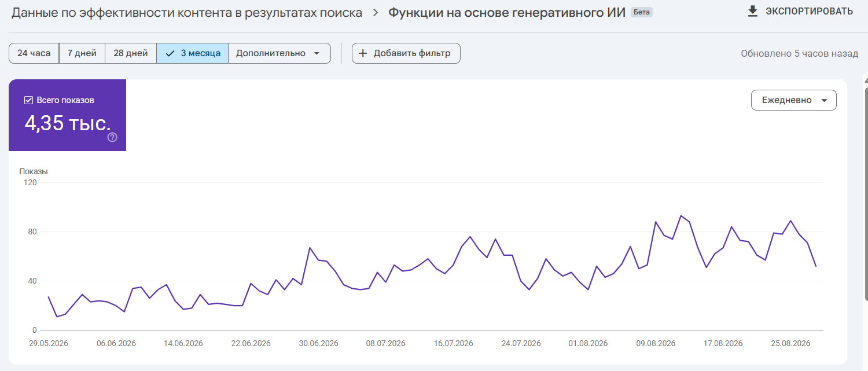
Task: Click the 30.06.2026 date label
Action: click(318, 343)
